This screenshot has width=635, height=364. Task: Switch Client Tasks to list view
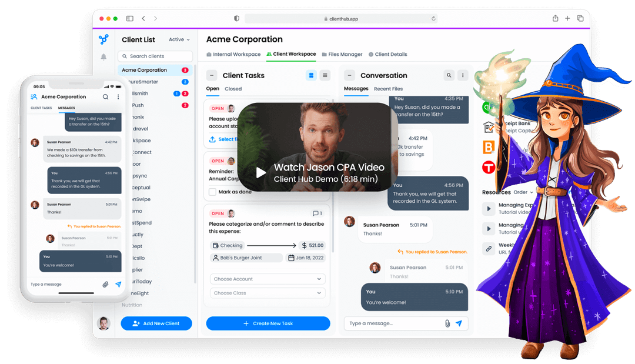[325, 75]
